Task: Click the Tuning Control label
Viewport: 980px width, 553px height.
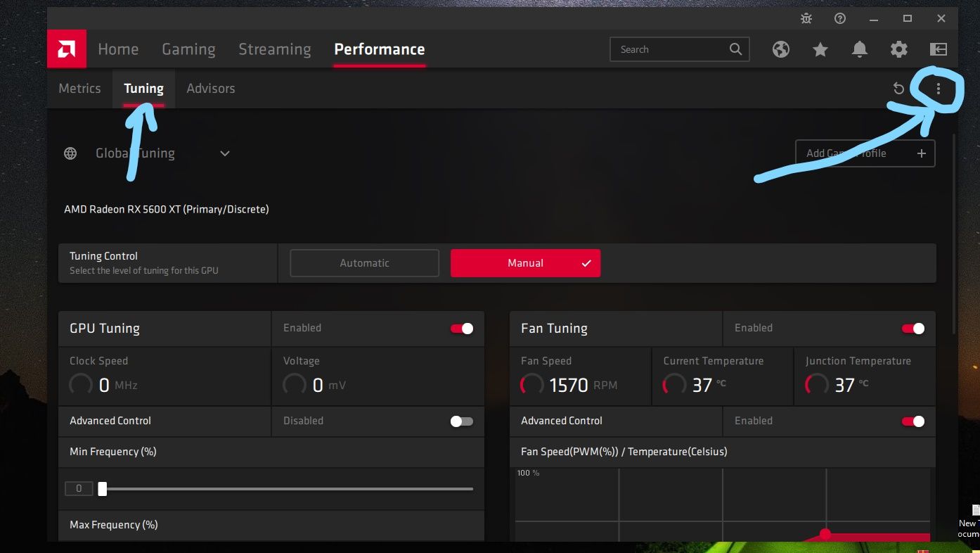Action: tap(103, 256)
